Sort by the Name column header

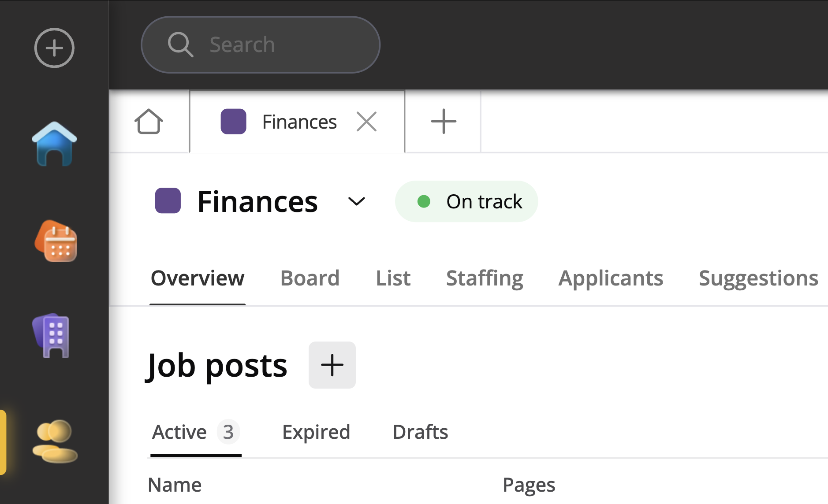pos(175,485)
